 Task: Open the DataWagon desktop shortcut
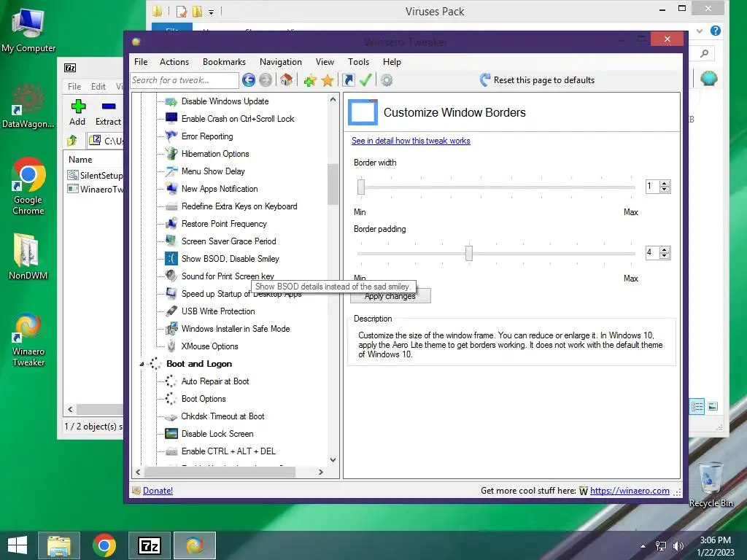pyautogui.click(x=28, y=106)
